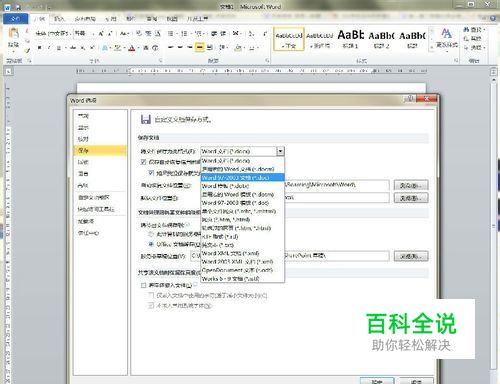Image resolution: width=500 pixels, height=384 pixels.
Task: Choose Word 97-2003 document (*.doc) option
Action: pyautogui.click(x=242, y=178)
